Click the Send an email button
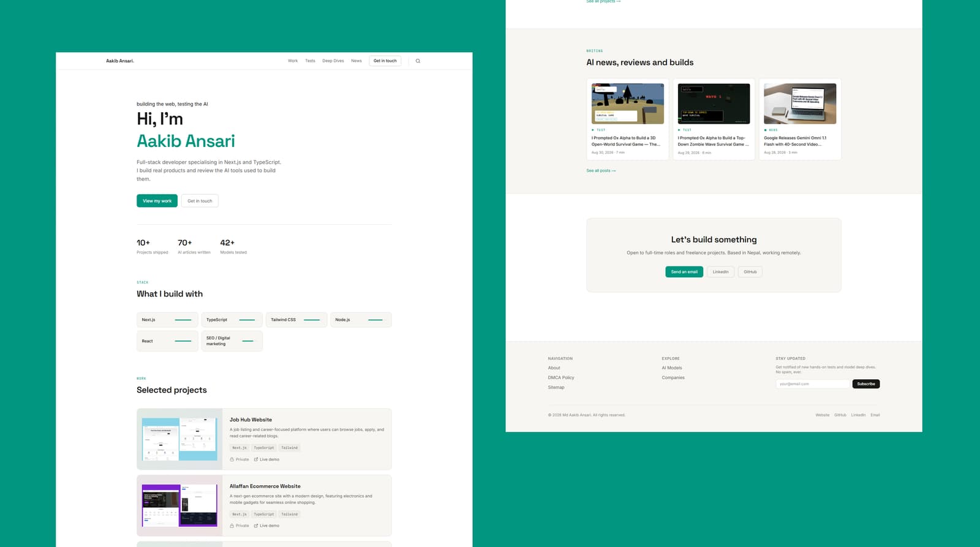Image resolution: width=980 pixels, height=547 pixels. 684,272
